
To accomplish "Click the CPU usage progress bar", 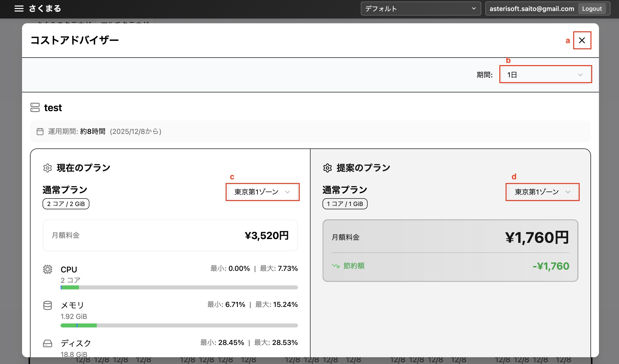I will (179, 287).
